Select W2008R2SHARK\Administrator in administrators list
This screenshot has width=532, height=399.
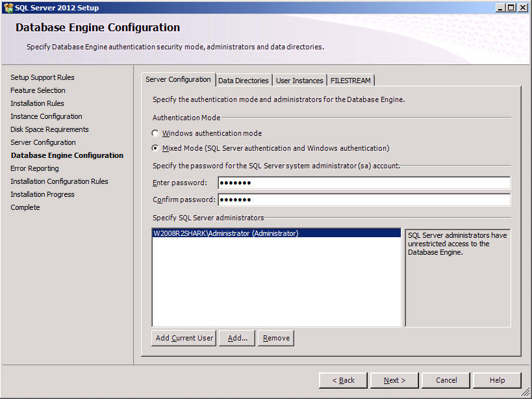276,233
